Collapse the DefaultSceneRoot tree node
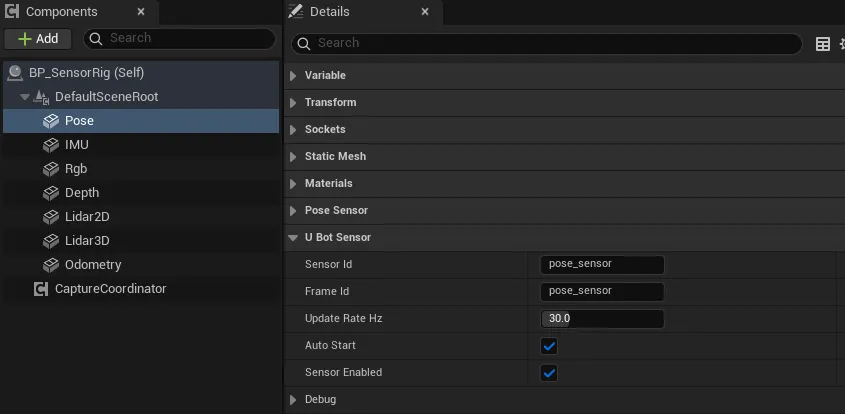 [24, 97]
